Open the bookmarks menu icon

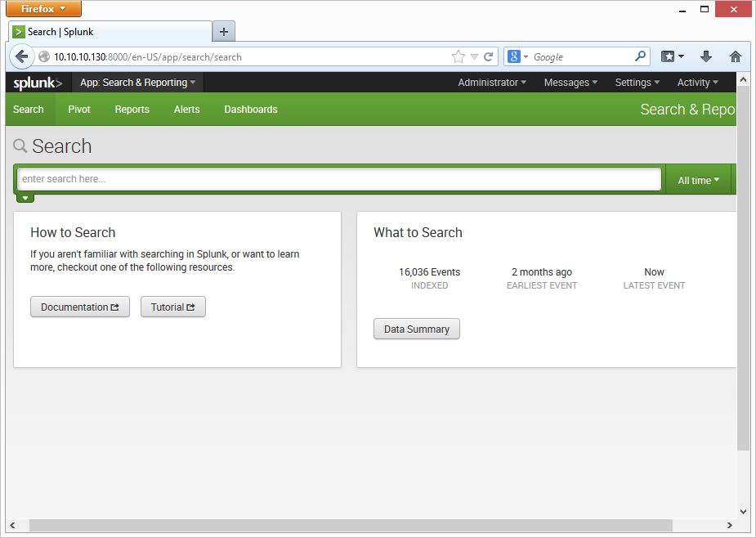(672, 56)
